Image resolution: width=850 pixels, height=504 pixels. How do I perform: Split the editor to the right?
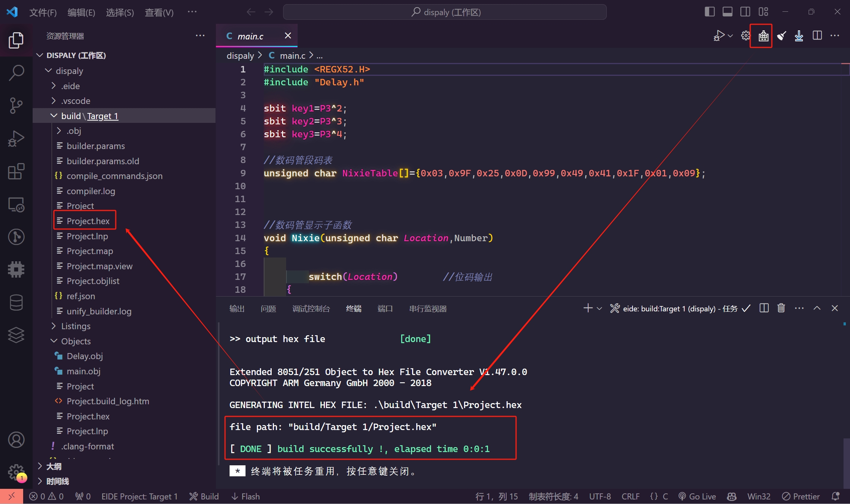tap(817, 36)
